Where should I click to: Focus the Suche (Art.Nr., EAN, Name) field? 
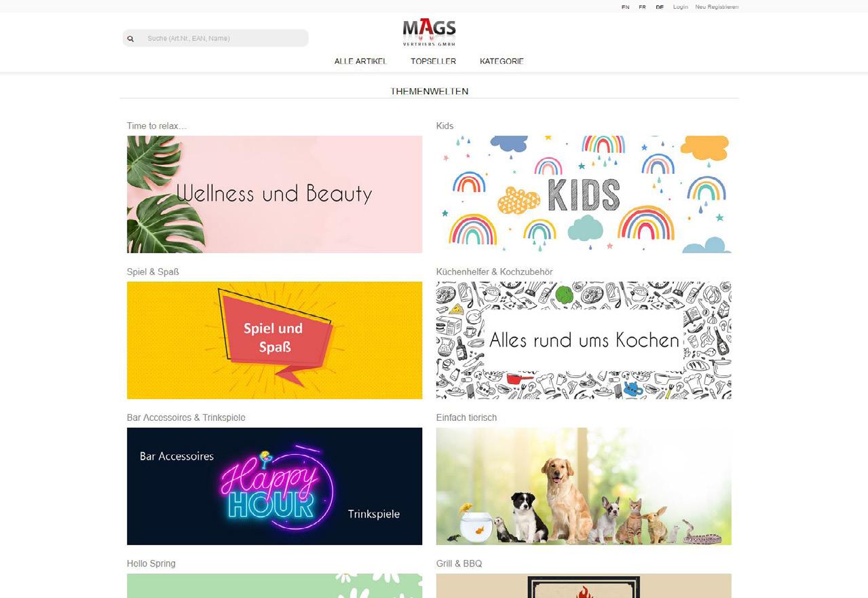pos(215,39)
